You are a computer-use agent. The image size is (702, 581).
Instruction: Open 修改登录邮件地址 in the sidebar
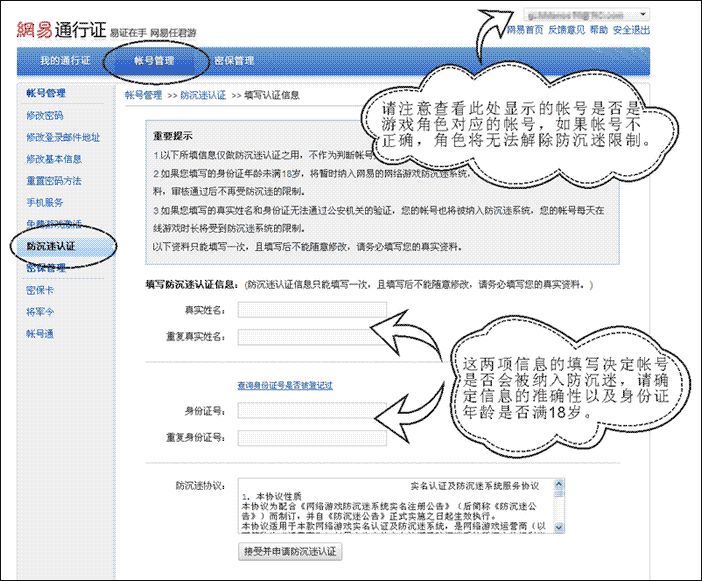coord(63,137)
